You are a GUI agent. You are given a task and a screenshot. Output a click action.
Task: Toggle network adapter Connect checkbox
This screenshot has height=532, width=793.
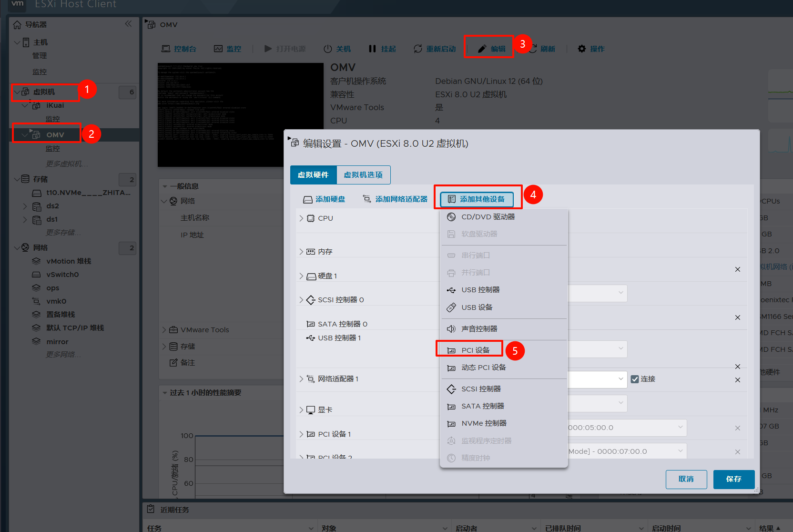[635, 379]
